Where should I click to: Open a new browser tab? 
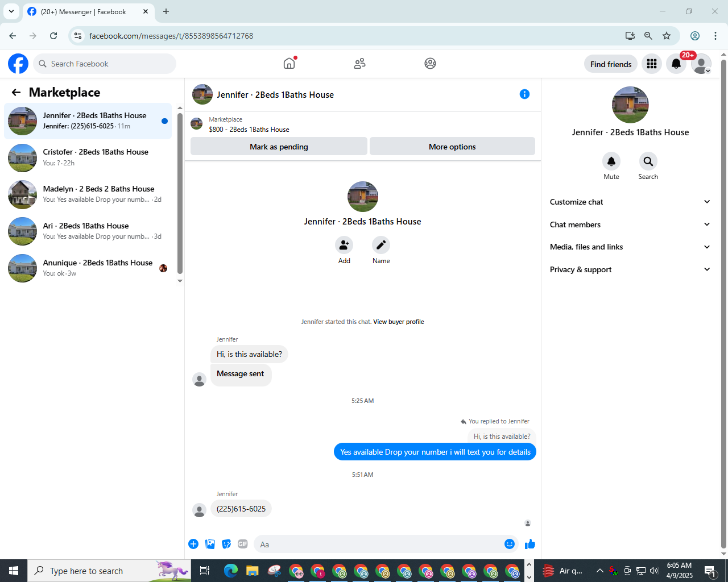tap(166, 11)
